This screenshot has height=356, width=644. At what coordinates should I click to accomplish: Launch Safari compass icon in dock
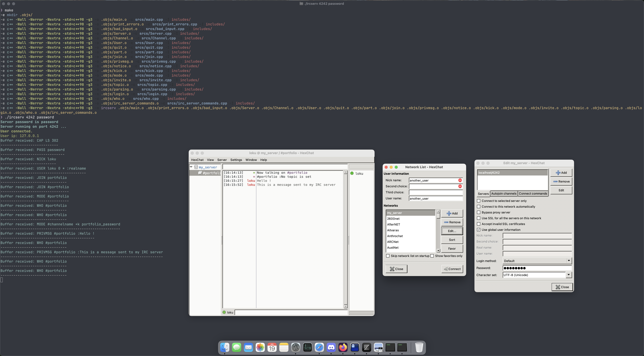319,347
